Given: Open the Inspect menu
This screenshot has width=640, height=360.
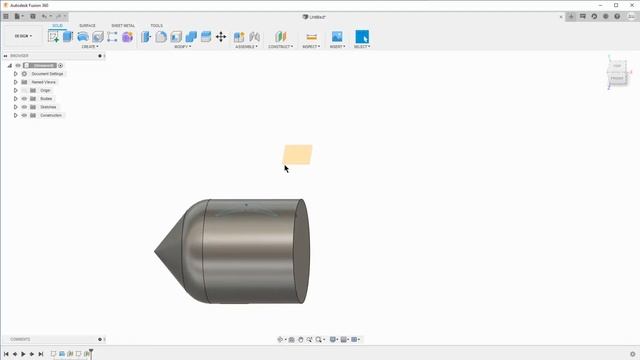Looking at the screenshot, I should [311, 47].
